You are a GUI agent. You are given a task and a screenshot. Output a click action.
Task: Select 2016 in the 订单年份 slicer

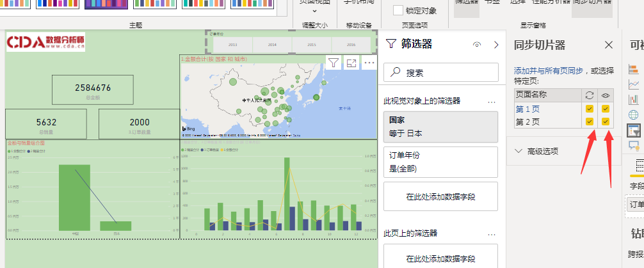pos(351,45)
